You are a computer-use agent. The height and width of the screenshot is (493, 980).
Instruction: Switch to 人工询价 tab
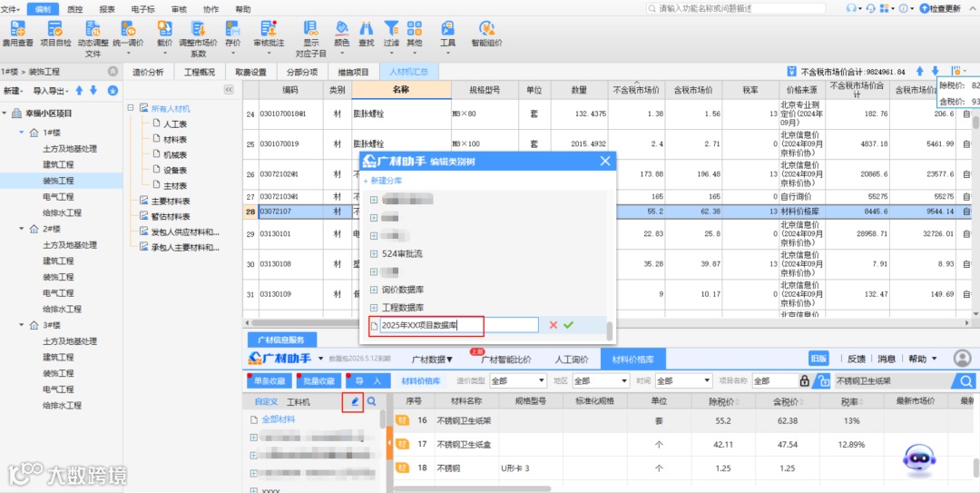(572, 360)
